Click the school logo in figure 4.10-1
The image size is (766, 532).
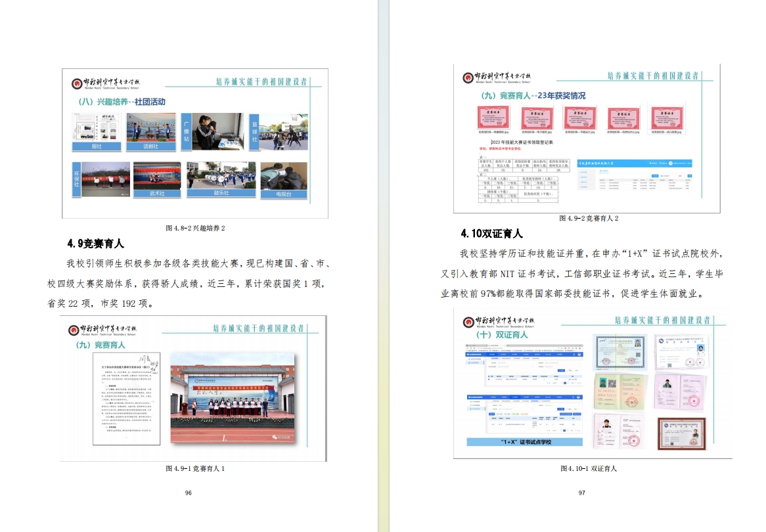(498, 322)
